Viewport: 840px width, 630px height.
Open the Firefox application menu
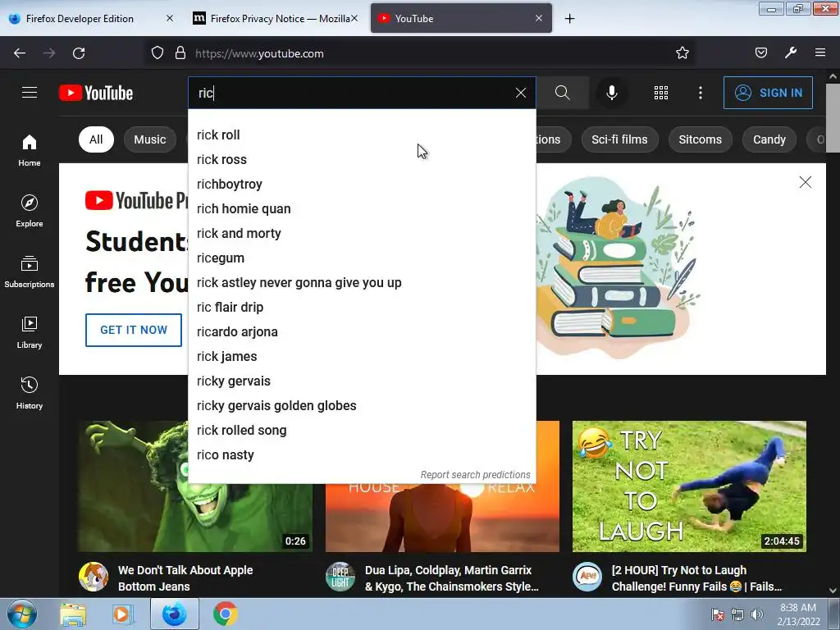pos(820,53)
